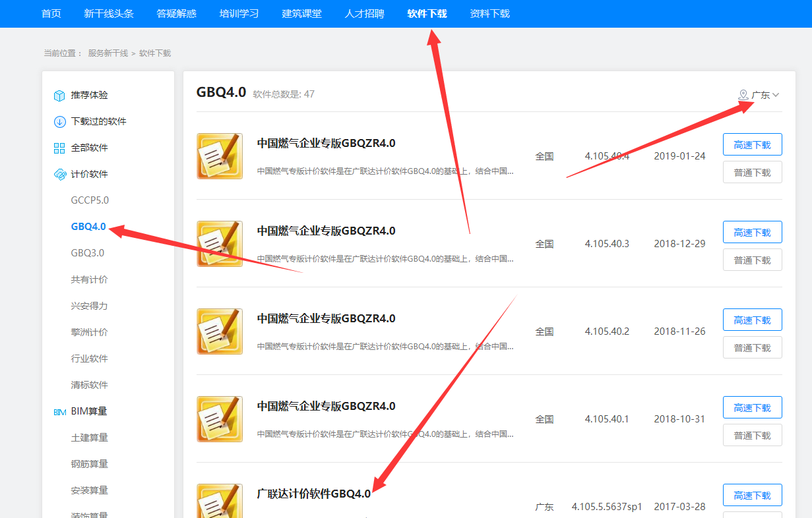The width and height of the screenshot is (812, 518).
Task: Select 钢筋算量 in the sidebar
Action: pos(90,464)
